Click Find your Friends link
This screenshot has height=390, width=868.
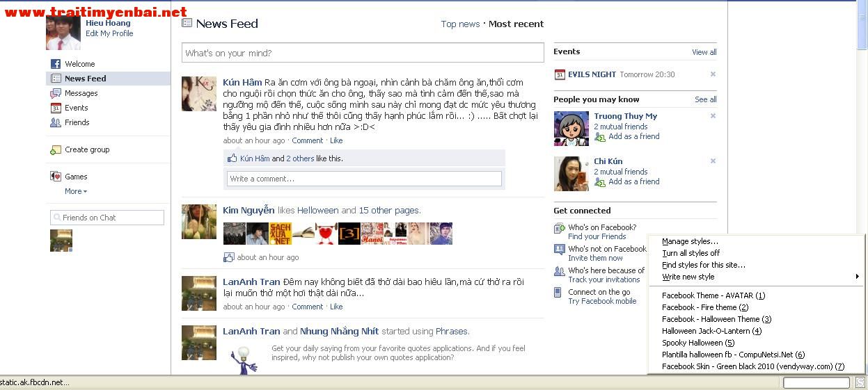point(597,236)
